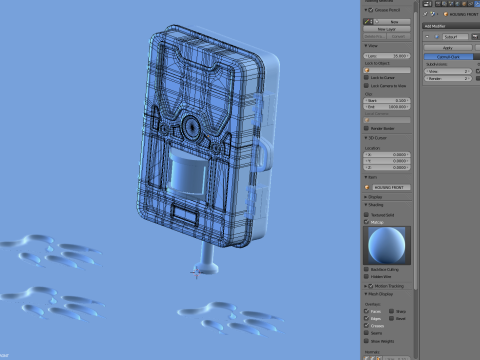This screenshot has height=360, width=480.
Task: Collapse the Item panel
Action: [x=366, y=177]
